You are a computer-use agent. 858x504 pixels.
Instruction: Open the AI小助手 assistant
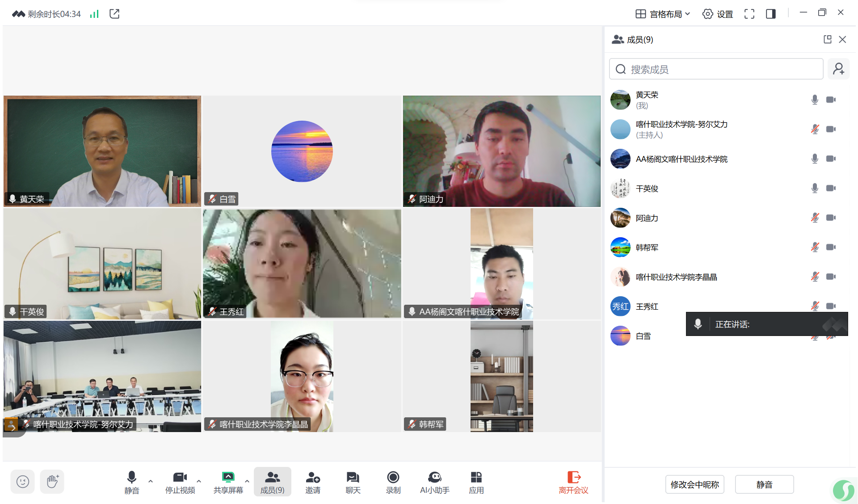[434, 482]
